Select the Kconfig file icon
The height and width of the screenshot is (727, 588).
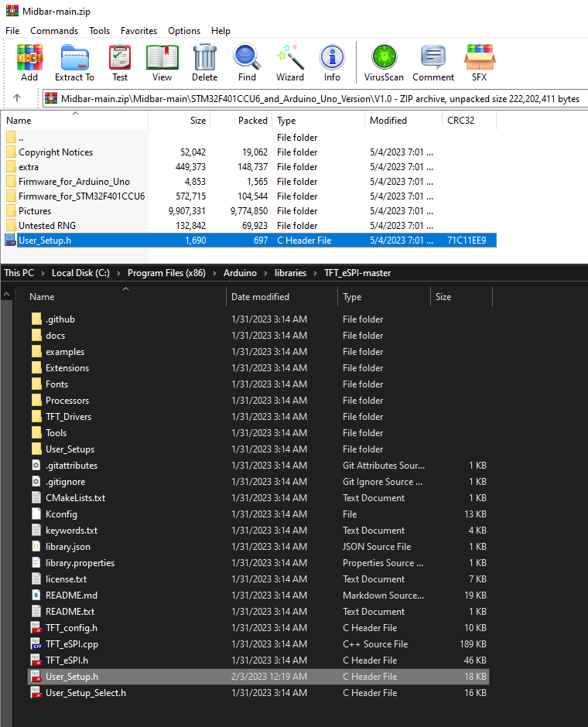[x=36, y=514]
